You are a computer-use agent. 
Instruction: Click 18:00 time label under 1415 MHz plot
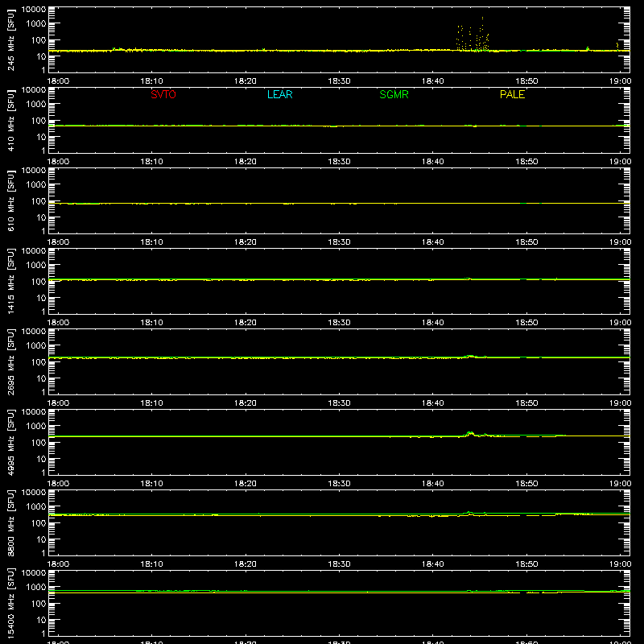pyautogui.click(x=58, y=323)
